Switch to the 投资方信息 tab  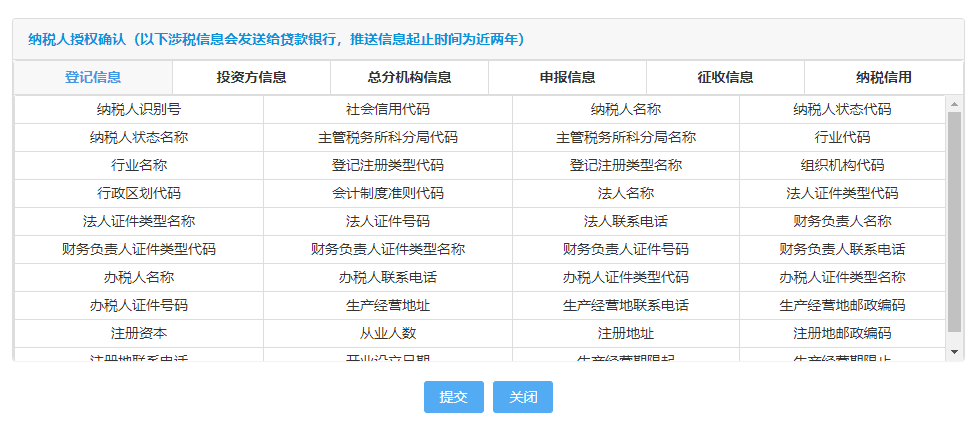(x=251, y=77)
